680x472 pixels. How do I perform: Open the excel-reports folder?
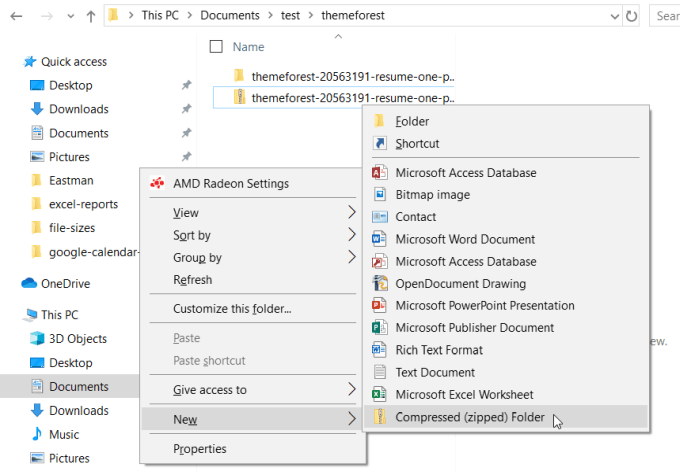pyautogui.click(x=83, y=204)
